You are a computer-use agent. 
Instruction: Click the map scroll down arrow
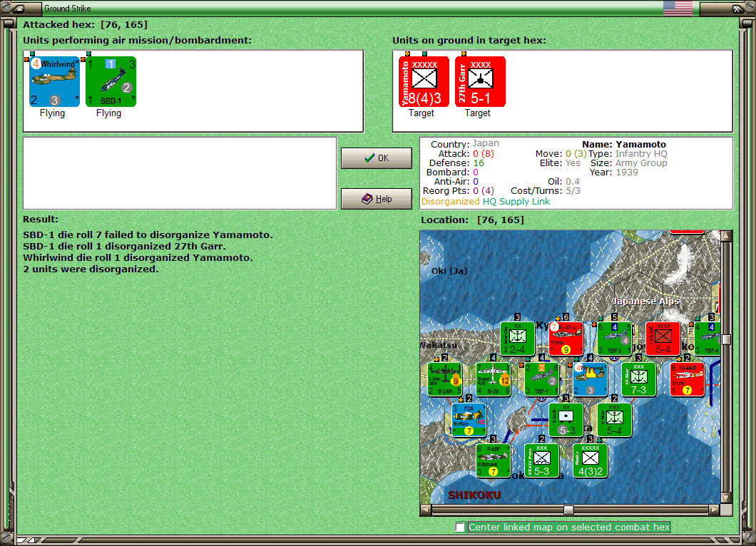(727, 498)
